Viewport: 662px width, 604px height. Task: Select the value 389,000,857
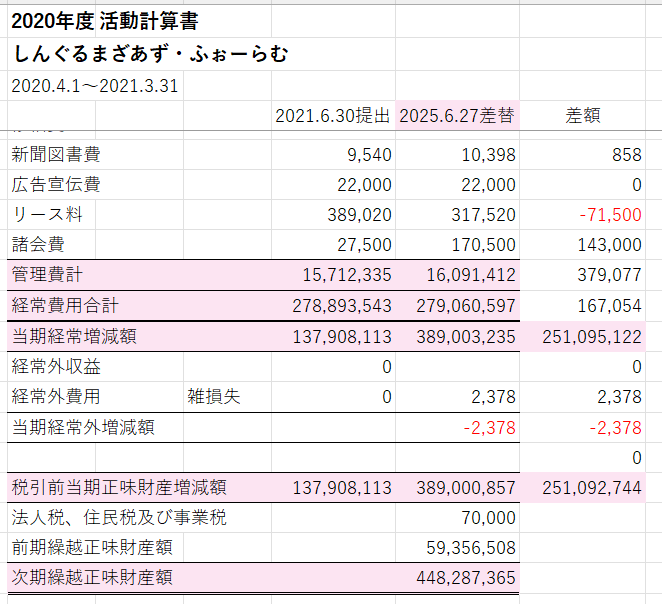(x=466, y=488)
